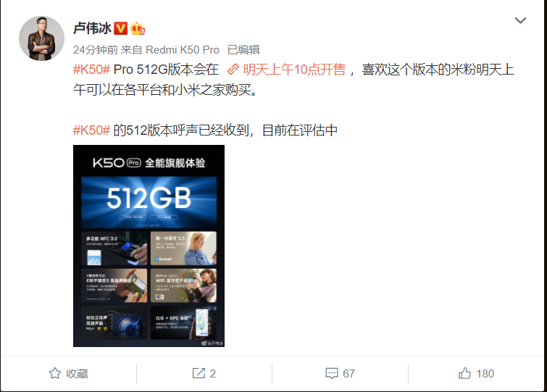547x392 pixels.
Task: Open the first #K50# hashtag
Action: click(91, 70)
